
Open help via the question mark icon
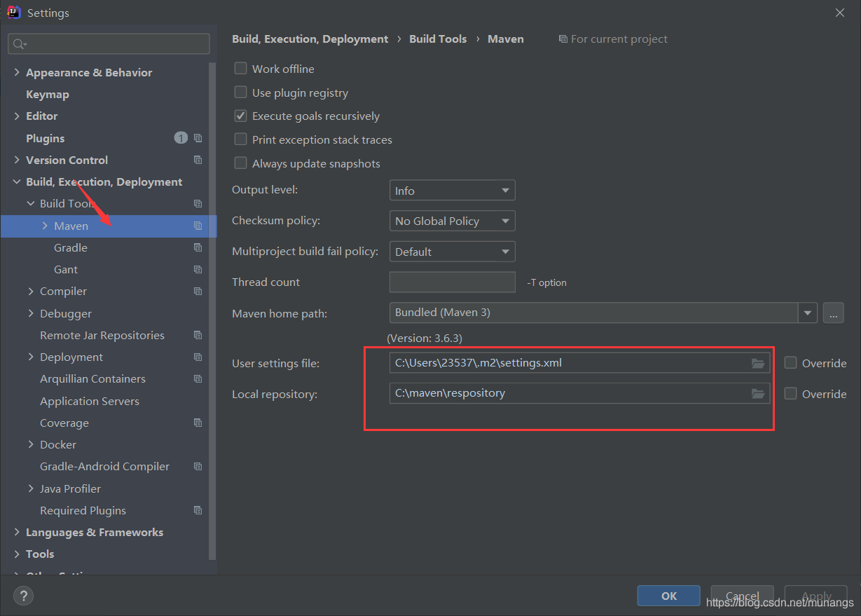(x=23, y=596)
